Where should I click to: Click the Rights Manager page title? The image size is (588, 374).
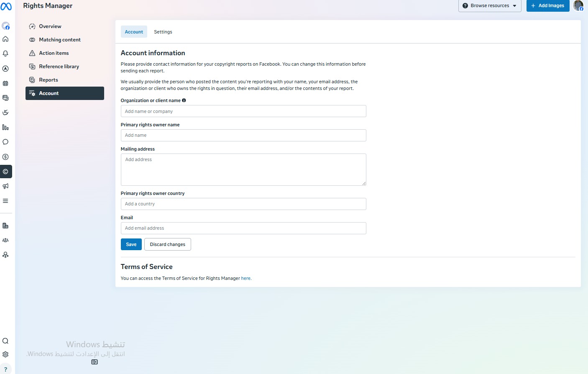click(48, 6)
